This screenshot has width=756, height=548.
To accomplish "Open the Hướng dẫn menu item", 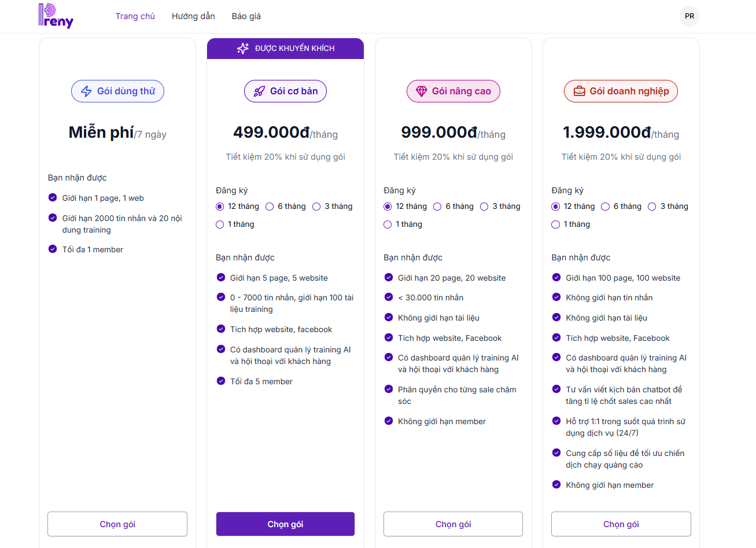I will 193,16.
